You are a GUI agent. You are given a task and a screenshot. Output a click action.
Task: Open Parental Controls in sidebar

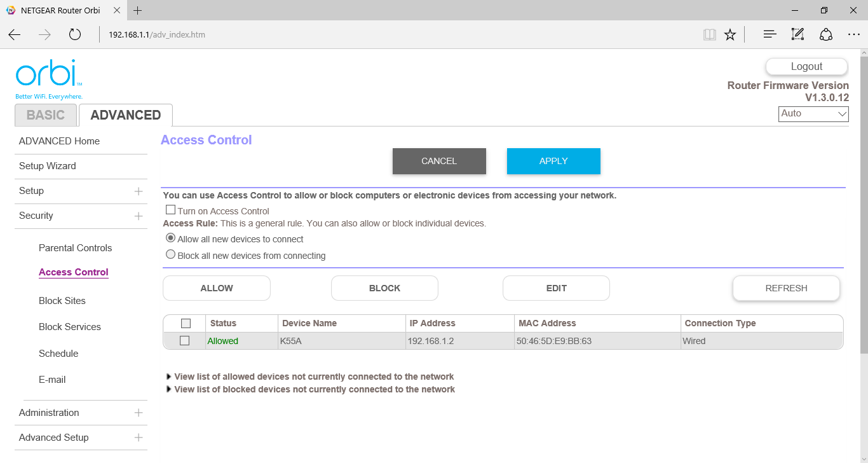[x=75, y=248]
